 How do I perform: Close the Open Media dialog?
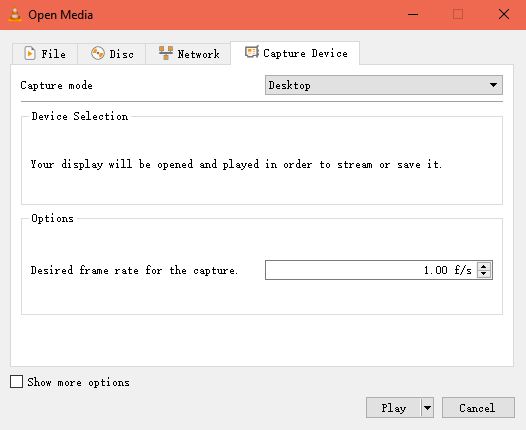[504, 15]
